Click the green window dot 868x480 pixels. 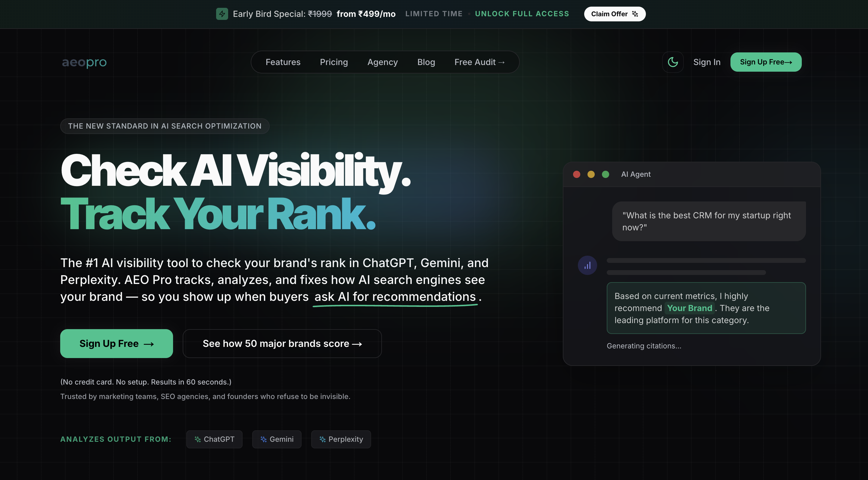(606, 174)
